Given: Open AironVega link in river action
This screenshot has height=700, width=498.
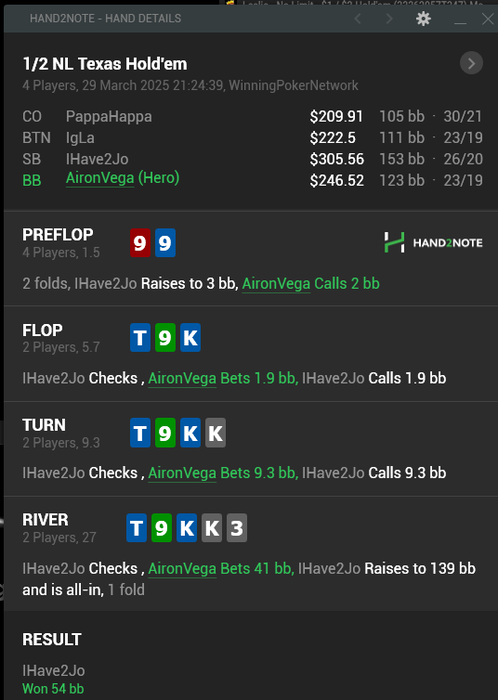Looking at the screenshot, I should pyautogui.click(x=182, y=569).
